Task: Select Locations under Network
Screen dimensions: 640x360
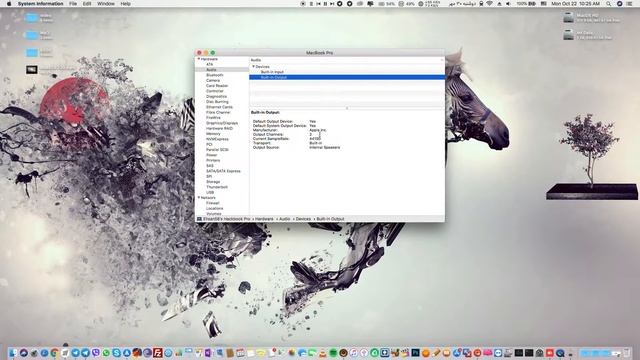Action: point(214,208)
